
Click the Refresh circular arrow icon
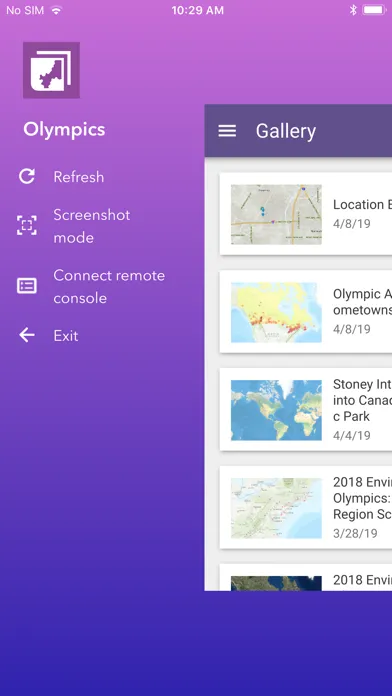(x=27, y=177)
